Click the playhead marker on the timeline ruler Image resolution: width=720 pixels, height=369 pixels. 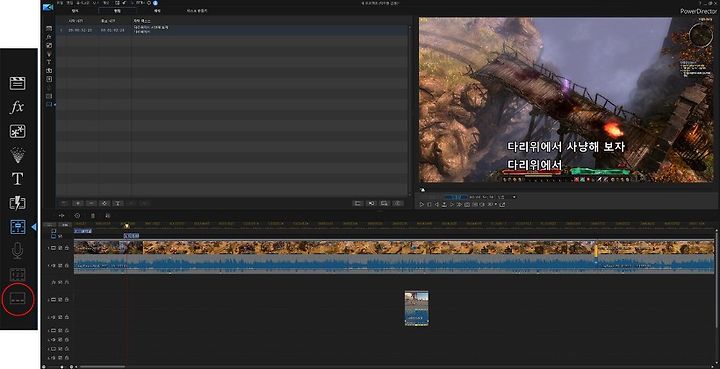126,225
